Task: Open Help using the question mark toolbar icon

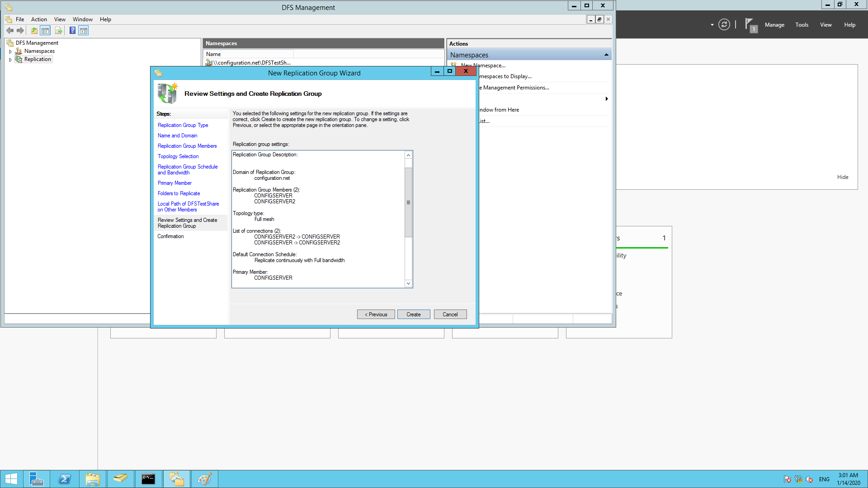Action: 72,30
